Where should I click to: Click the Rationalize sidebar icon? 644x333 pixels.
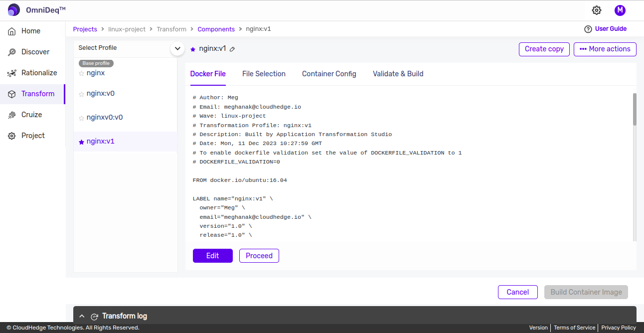12,73
